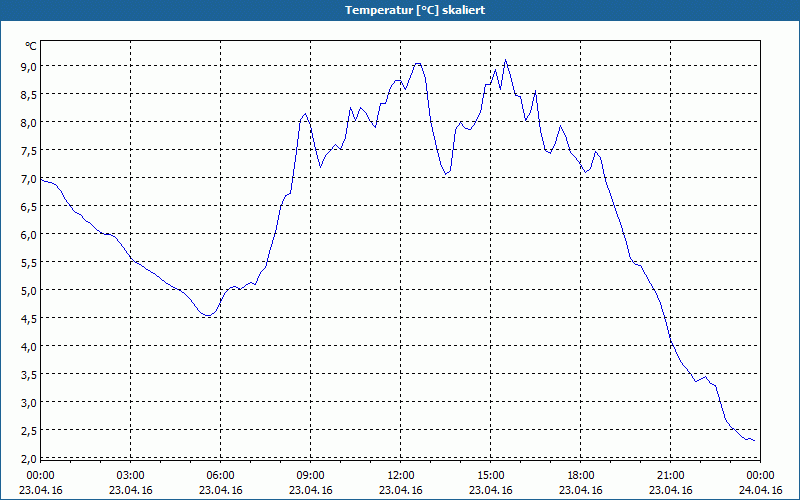Click the 2,5 y-axis label
800x500 pixels.
[29, 431]
